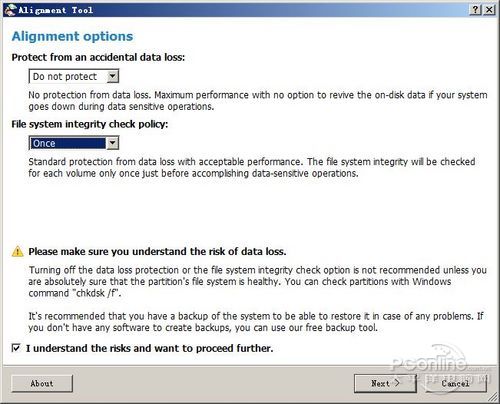
Task: Close the Alignment Tool dialog with X
Action: click(x=489, y=10)
